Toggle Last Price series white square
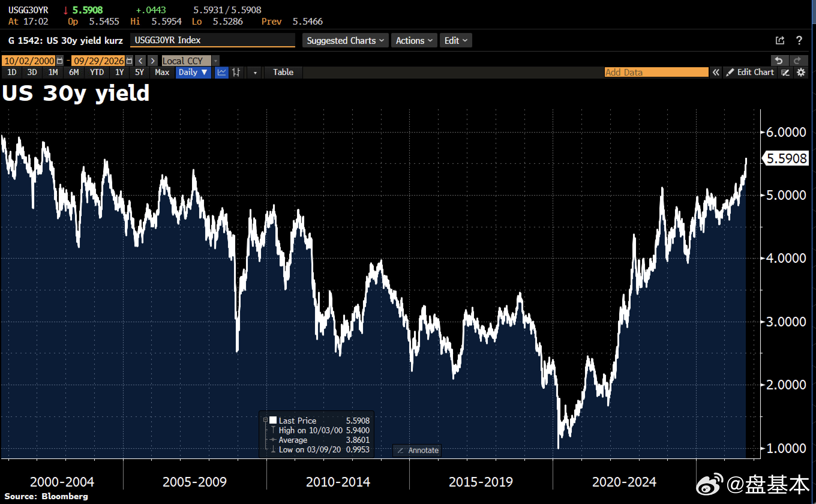816x504 pixels. coord(273,420)
